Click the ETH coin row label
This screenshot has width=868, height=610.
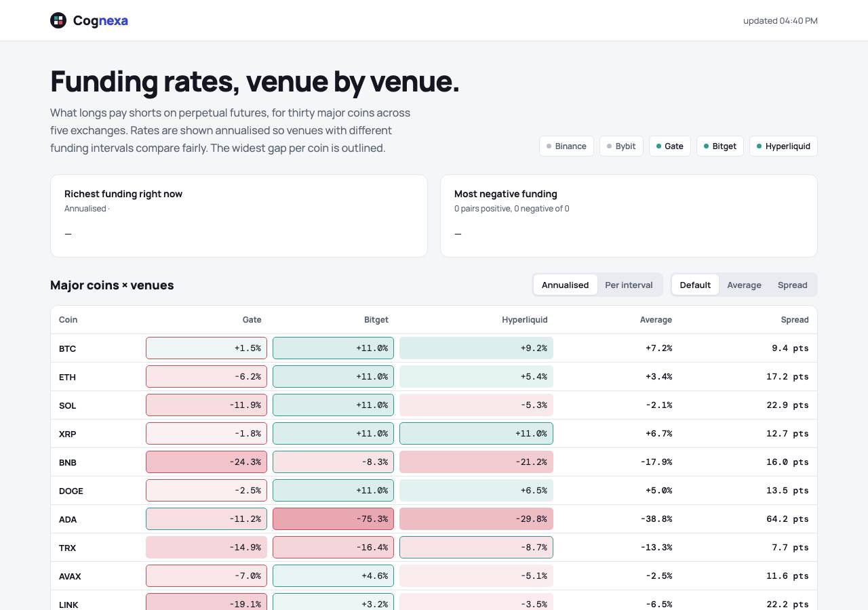67,377
